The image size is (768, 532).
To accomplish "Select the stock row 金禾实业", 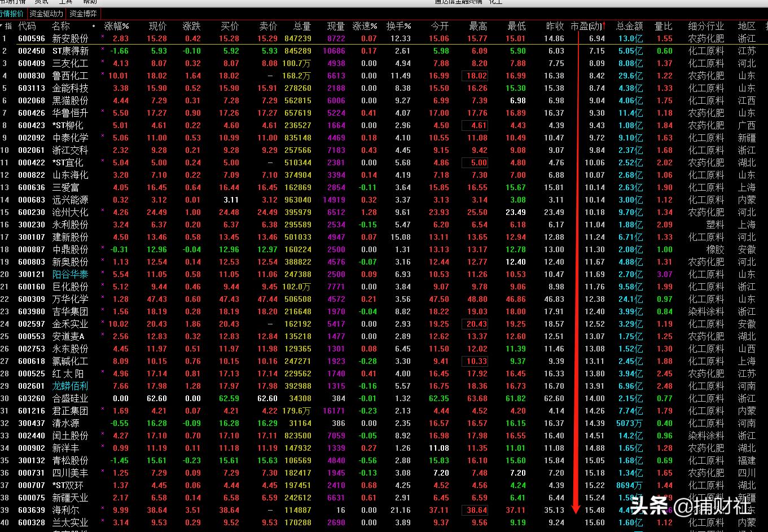I will pos(70,324).
